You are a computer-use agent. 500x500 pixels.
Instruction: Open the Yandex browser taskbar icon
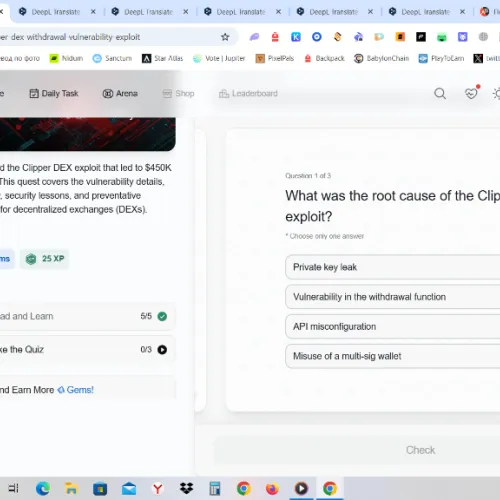158,489
